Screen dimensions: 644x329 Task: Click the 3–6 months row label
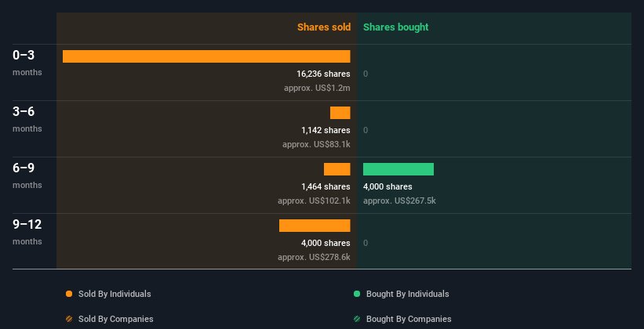[27, 118]
